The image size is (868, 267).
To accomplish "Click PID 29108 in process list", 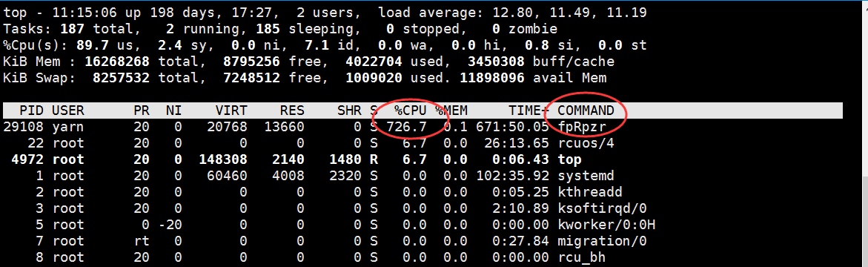I will point(23,126).
